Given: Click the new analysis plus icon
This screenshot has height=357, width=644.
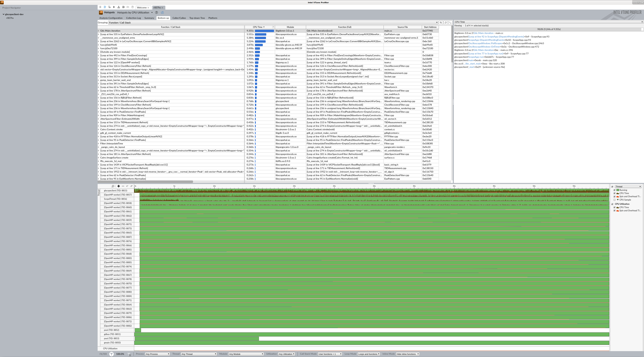Looking at the screenshot, I should click(x=109, y=7).
